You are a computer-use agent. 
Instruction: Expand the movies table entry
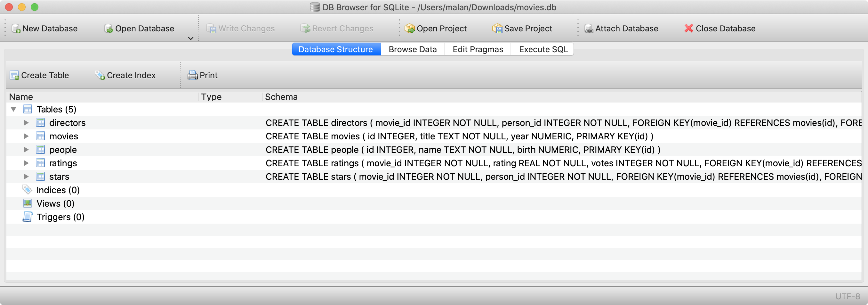[x=26, y=136]
